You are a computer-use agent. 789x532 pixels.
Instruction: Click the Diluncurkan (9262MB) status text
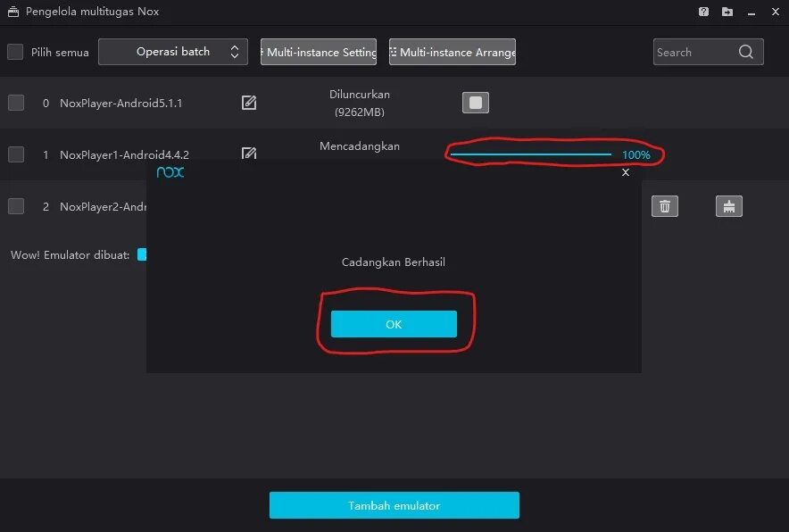tap(360, 104)
